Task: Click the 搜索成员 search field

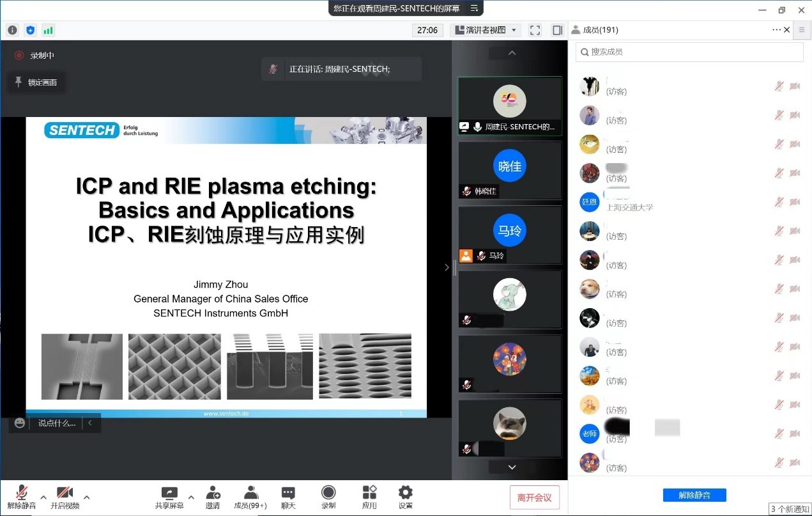Action: (x=690, y=52)
